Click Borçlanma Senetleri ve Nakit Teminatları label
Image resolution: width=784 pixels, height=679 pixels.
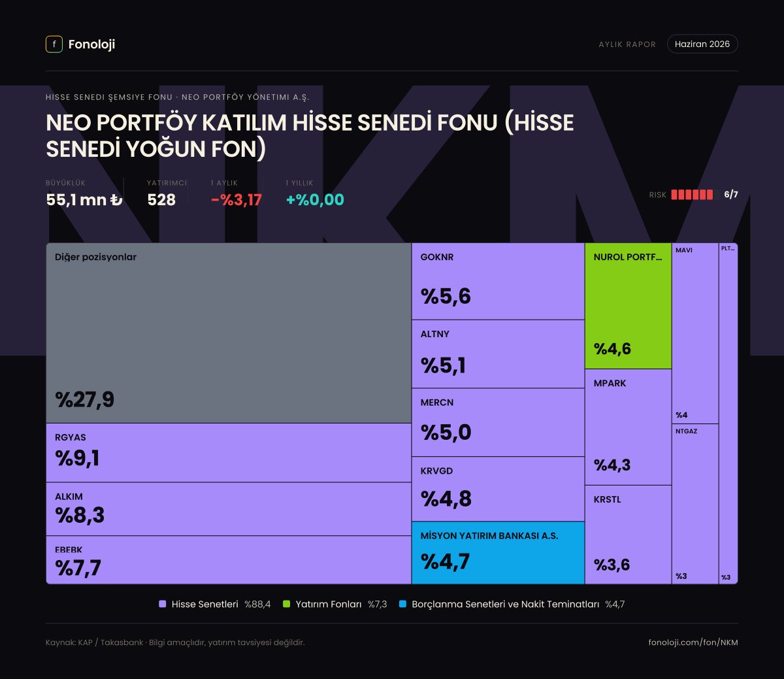pos(505,604)
